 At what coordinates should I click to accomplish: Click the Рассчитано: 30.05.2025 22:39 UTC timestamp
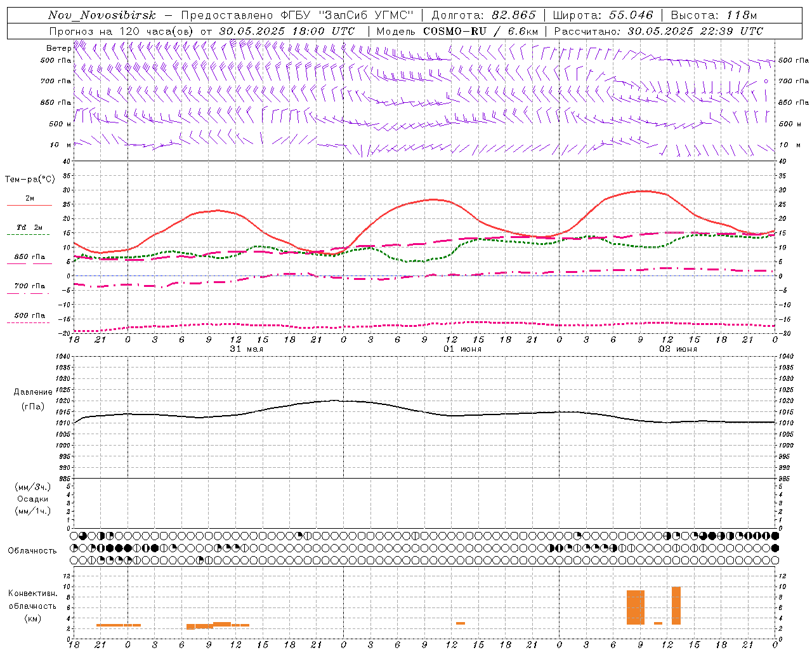pyautogui.click(x=658, y=31)
